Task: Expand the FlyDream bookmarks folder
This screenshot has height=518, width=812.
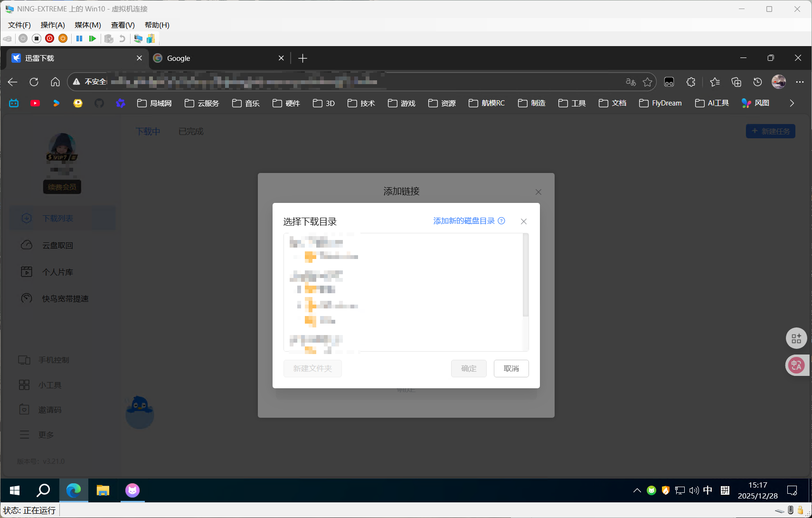Action: [x=661, y=103]
